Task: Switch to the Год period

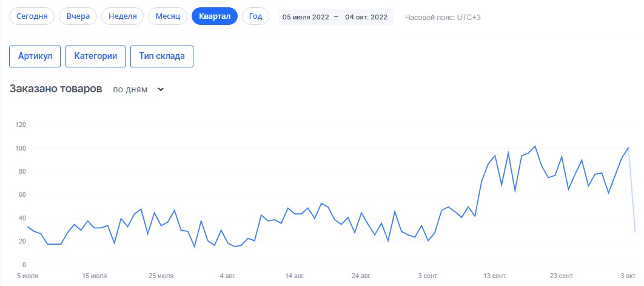Action: coord(256,16)
